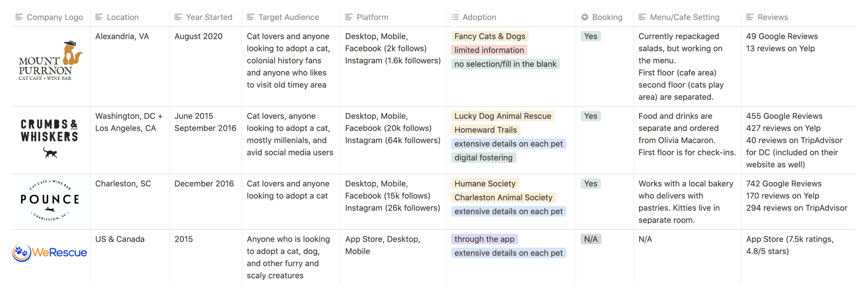Click the WeRescue logo image
The height and width of the screenshot is (294, 868).
(x=49, y=253)
